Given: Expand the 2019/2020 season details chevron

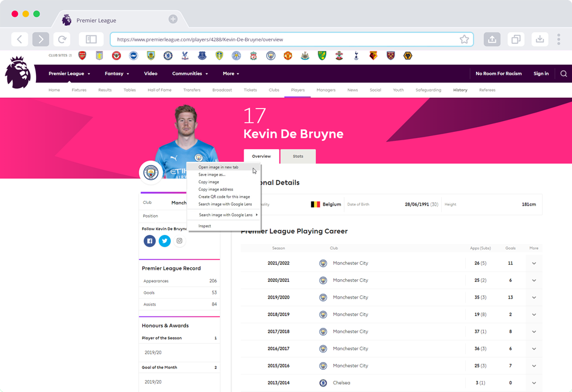Looking at the screenshot, I should coord(534,297).
